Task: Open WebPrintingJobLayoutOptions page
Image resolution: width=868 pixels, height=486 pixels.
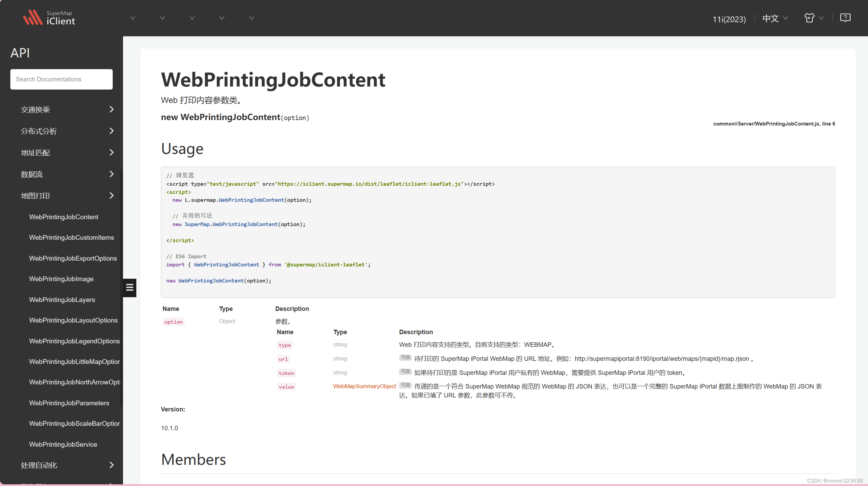Action: point(73,320)
